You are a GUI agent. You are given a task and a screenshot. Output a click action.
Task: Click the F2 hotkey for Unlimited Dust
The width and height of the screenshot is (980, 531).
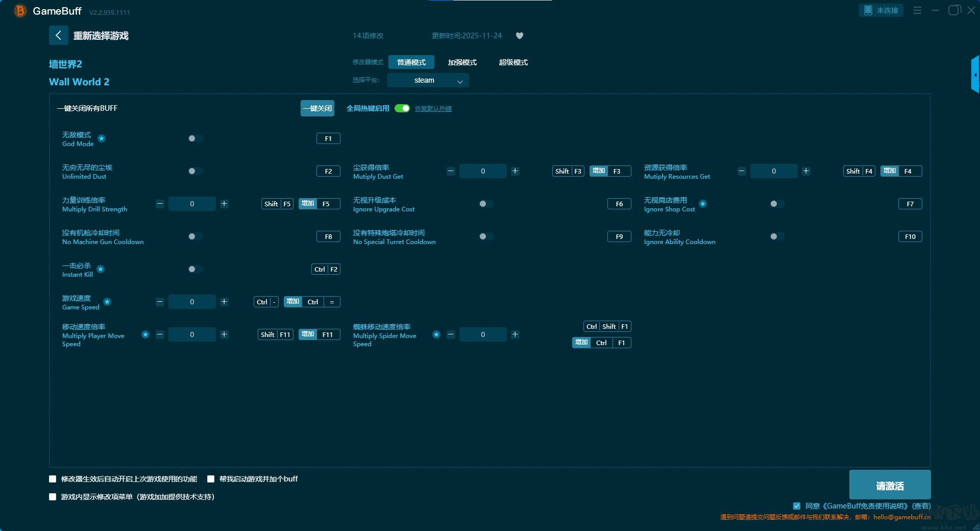[x=328, y=171]
